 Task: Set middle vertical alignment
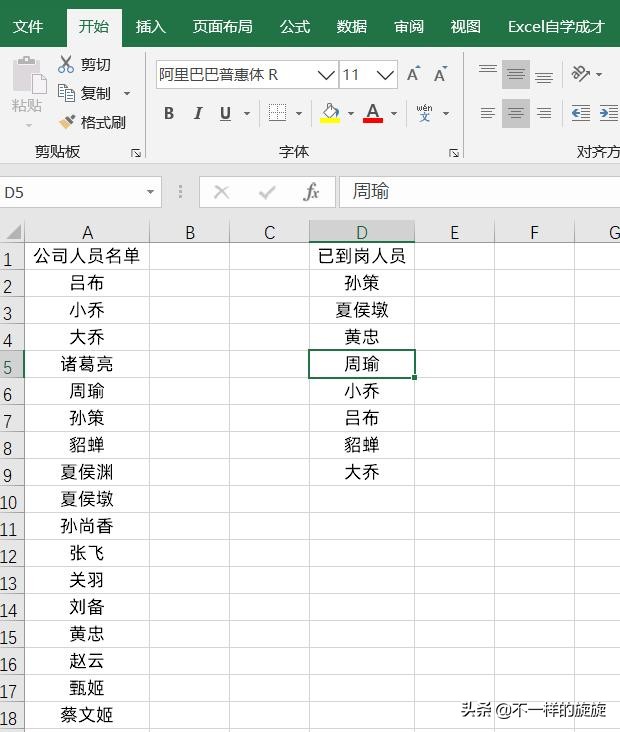point(516,74)
